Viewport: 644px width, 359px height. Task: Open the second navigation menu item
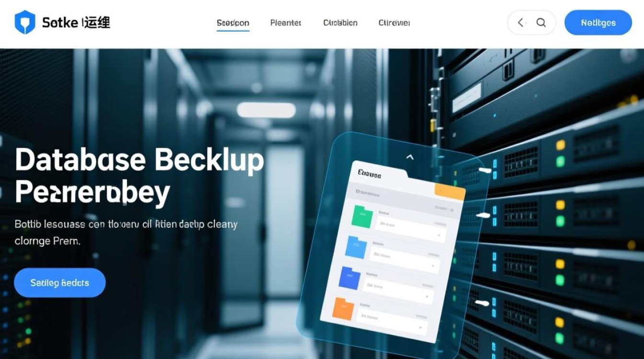286,23
